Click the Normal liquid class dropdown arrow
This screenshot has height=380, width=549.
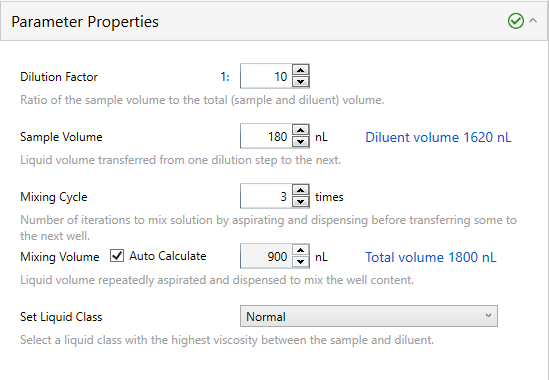(488, 316)
